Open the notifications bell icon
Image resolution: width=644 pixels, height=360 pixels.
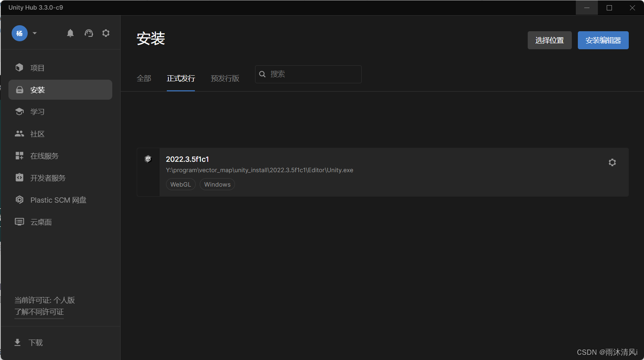pyautogui.click(x=70, y=33)
